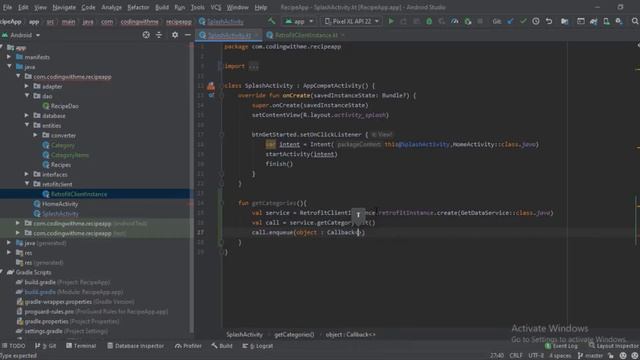Select RecipeDao in project tree
The image size is (640, 360).
pos(64,106)
